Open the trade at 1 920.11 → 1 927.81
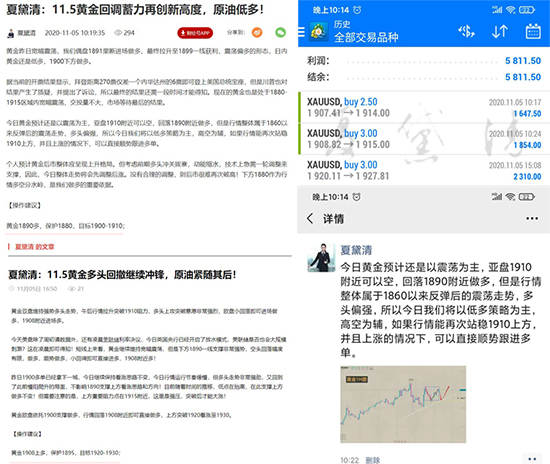The height and width of the screenshot is (464, 550). point(424,170)
